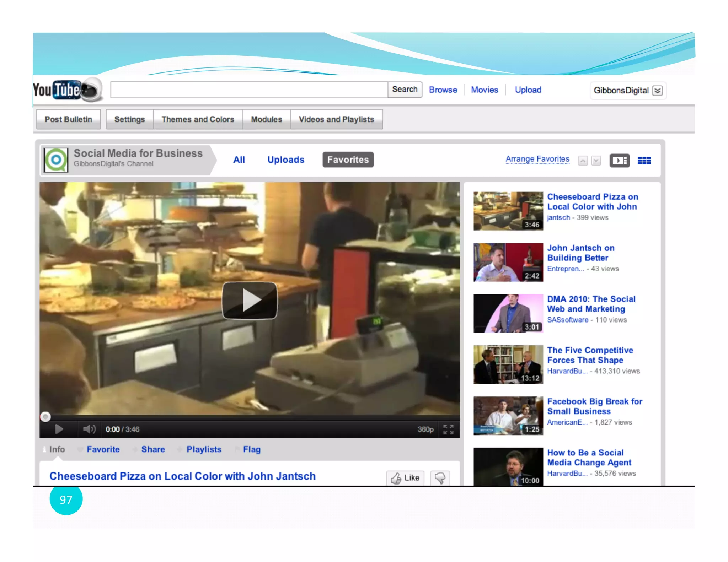Switch to the Uploads tab
This screenshot has height=562, width=728.
point(286,160)
